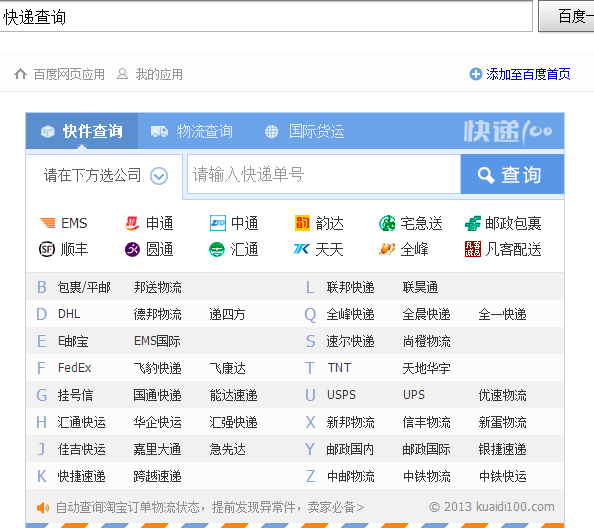The height and width of the screenshot is (528, 594).
Task: Click the 汇通 green logo icon
Action: tap(217, 249)
